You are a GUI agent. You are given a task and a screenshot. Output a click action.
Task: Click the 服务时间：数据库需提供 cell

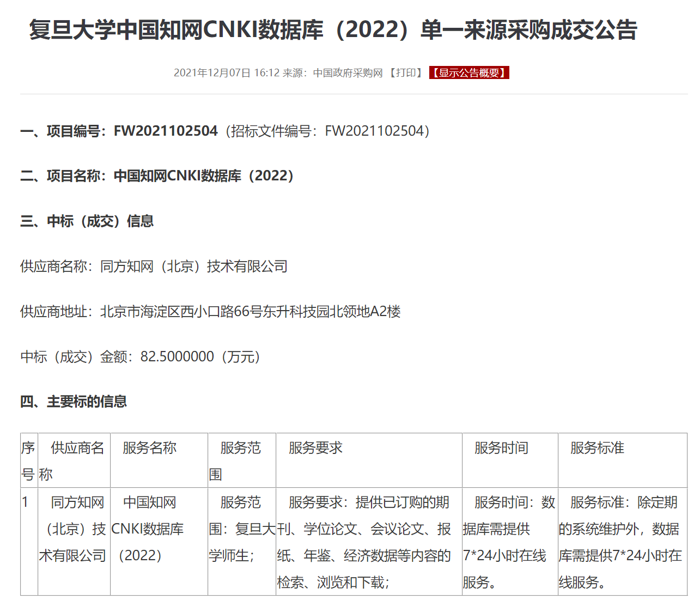tap(510, 541)
